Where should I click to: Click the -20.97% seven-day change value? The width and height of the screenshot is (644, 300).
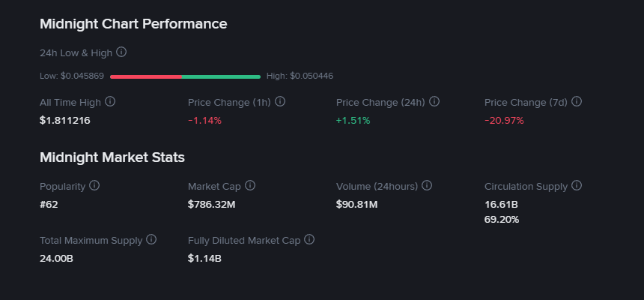504,120
